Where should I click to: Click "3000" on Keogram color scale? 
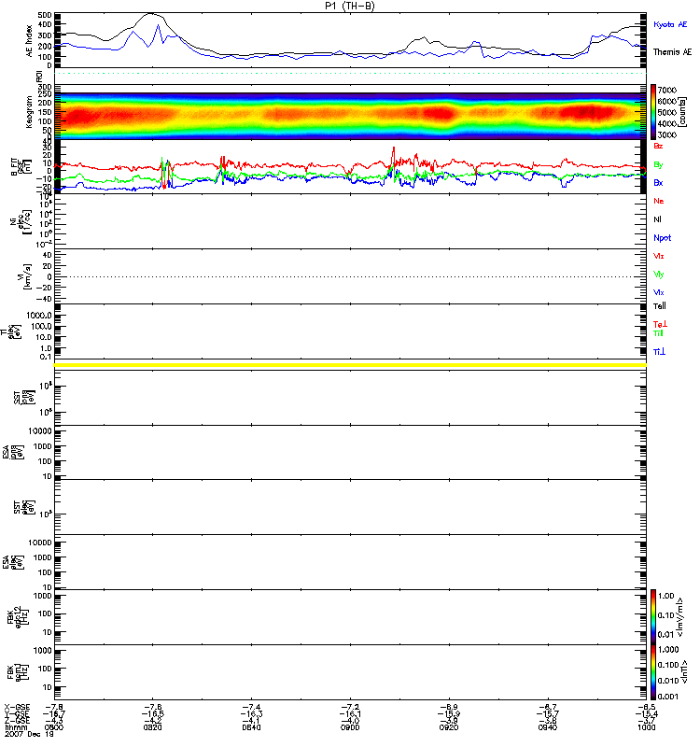[667, 134]
